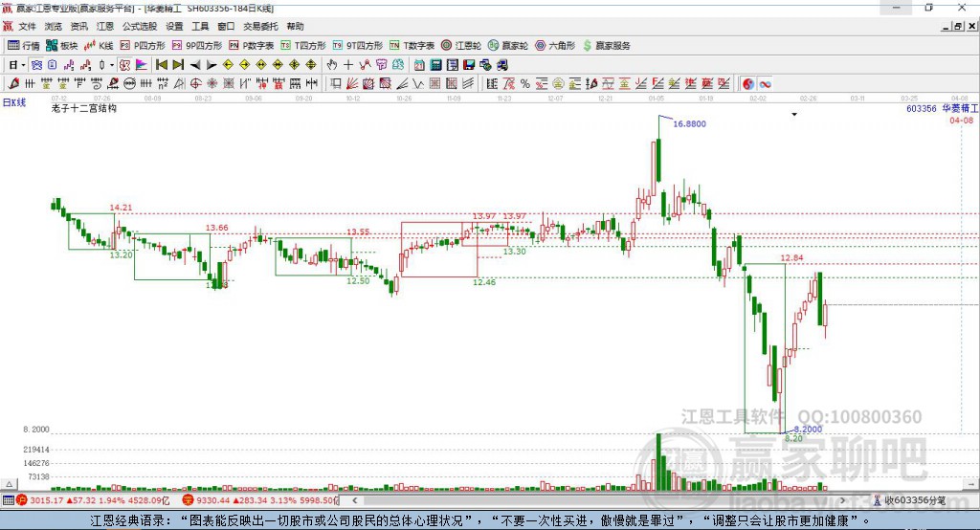Open the 板块 sector view

click(62, 46)
